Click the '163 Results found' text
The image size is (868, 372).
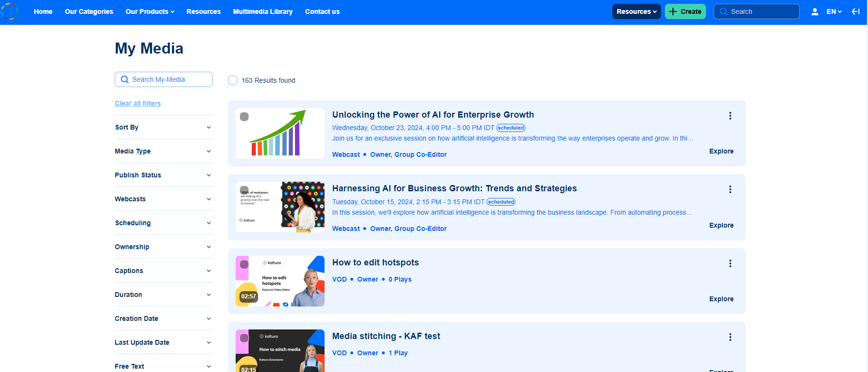pyautogui.click(x=268, y=80)
